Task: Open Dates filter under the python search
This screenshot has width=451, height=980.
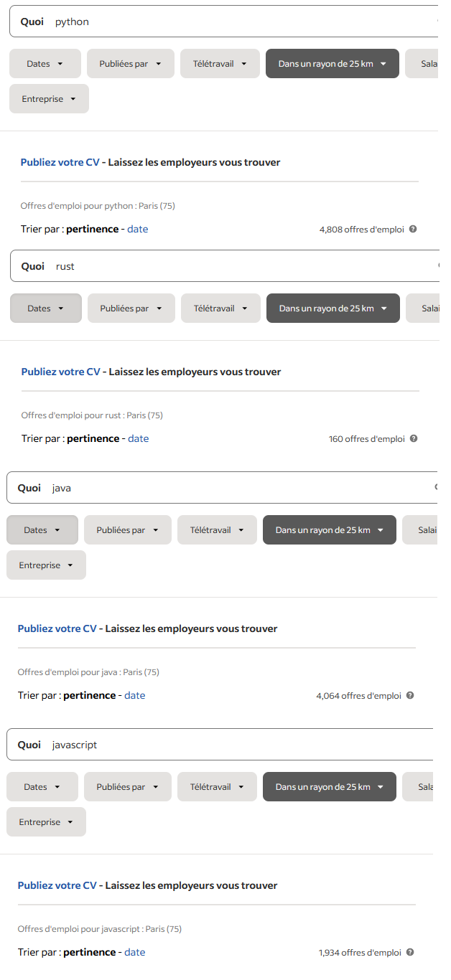Action: 45,64
